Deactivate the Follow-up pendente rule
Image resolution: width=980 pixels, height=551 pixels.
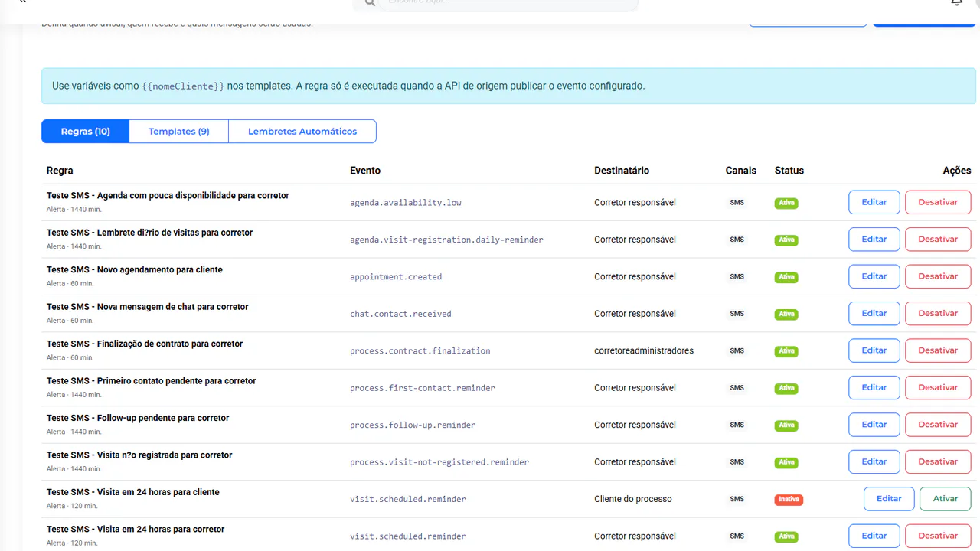[938, 425]
